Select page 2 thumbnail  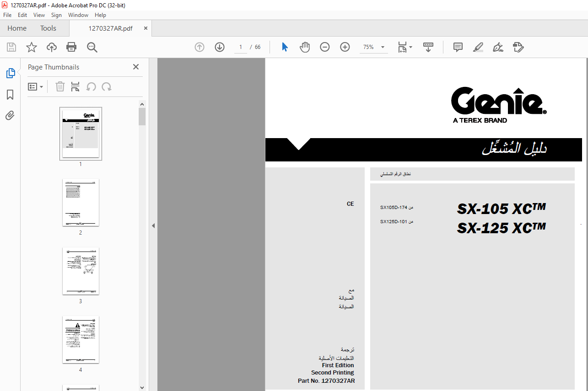coord(81,202)
